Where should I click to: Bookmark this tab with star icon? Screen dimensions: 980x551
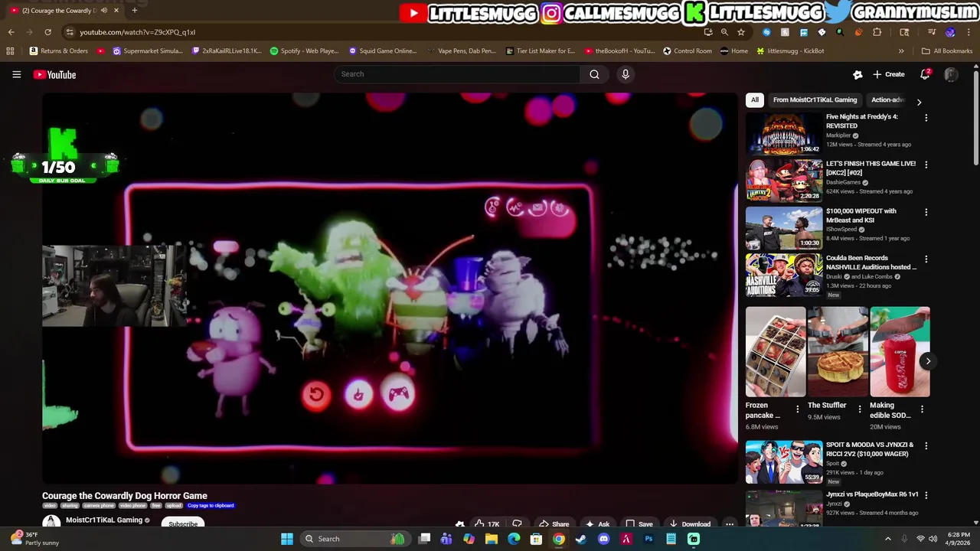(x=741, y=32)
